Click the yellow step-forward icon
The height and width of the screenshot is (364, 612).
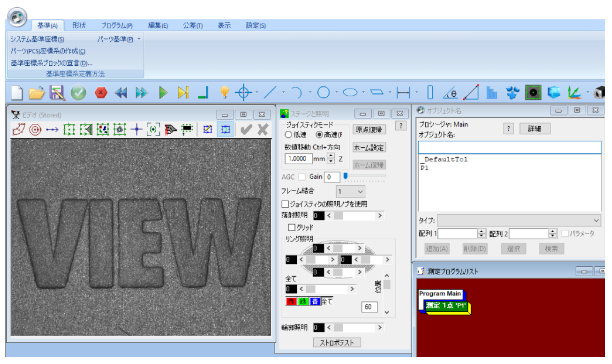tap(183, 93)
